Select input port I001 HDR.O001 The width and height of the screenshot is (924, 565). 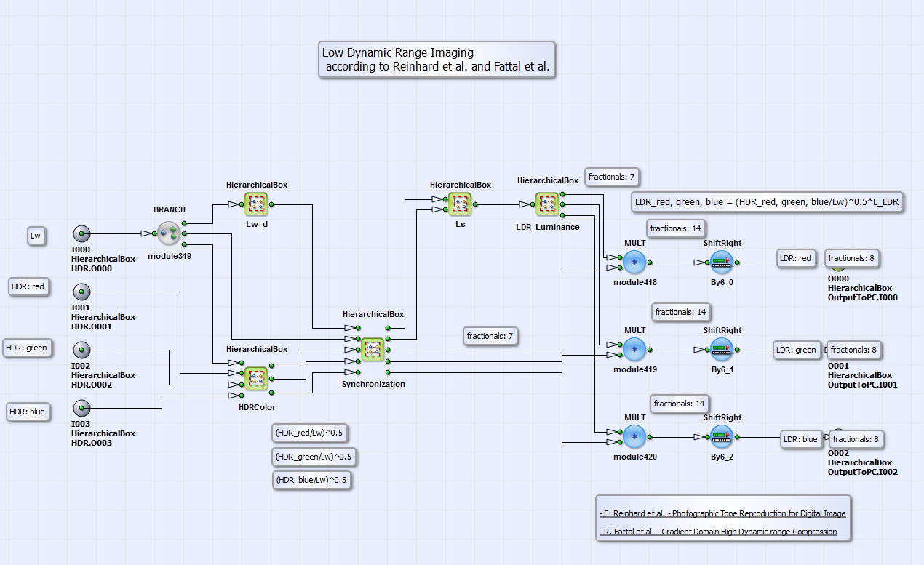pyautogui.click(x=81, y=292)
